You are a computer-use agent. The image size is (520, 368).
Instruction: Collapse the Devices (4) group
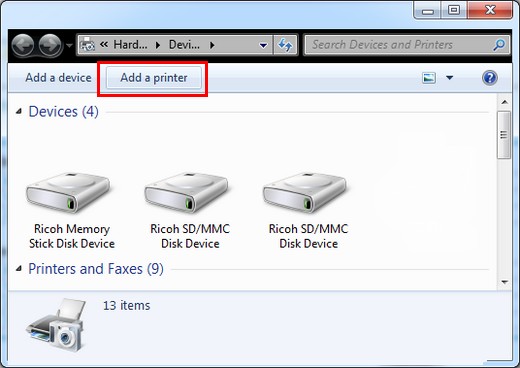click(x=19, y=111)
